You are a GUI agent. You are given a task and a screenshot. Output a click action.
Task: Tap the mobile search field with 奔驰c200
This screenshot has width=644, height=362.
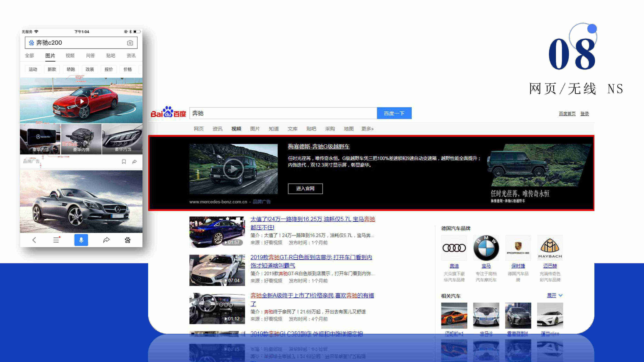point(81,43)
